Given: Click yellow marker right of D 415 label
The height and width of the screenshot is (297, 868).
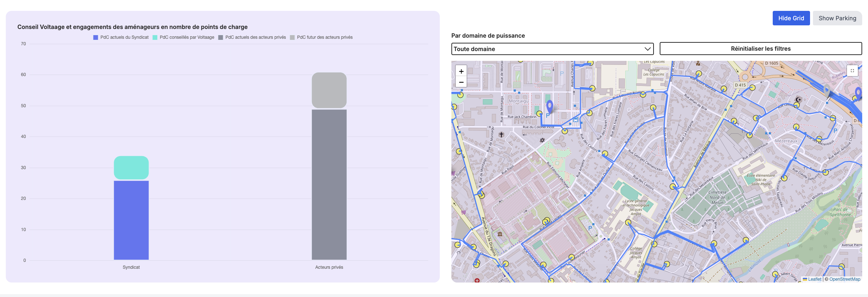Looking at the screenshot, I should pyautogui.click(x=752, y=88).
